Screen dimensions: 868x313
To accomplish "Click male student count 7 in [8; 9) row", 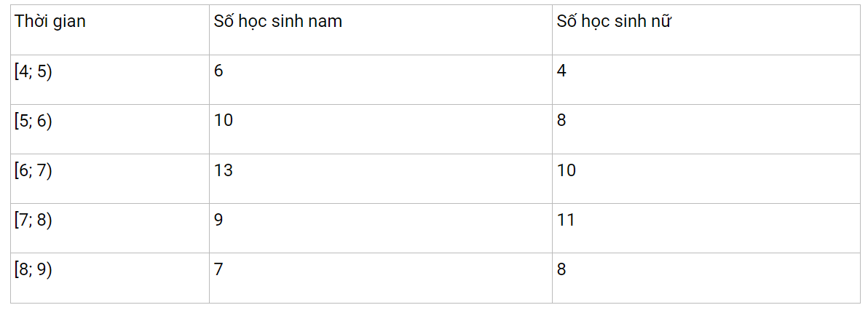I will [218, 269].
